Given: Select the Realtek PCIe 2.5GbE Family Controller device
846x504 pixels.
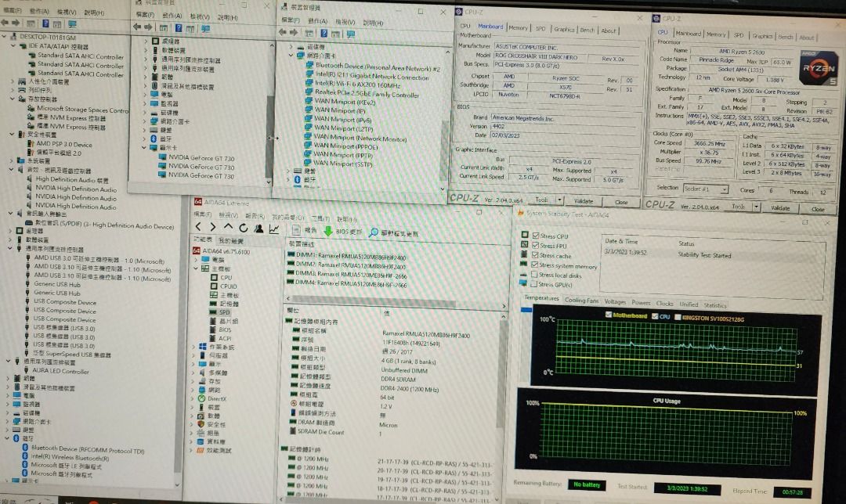Looking at the screenshot, I should point(367,95).
